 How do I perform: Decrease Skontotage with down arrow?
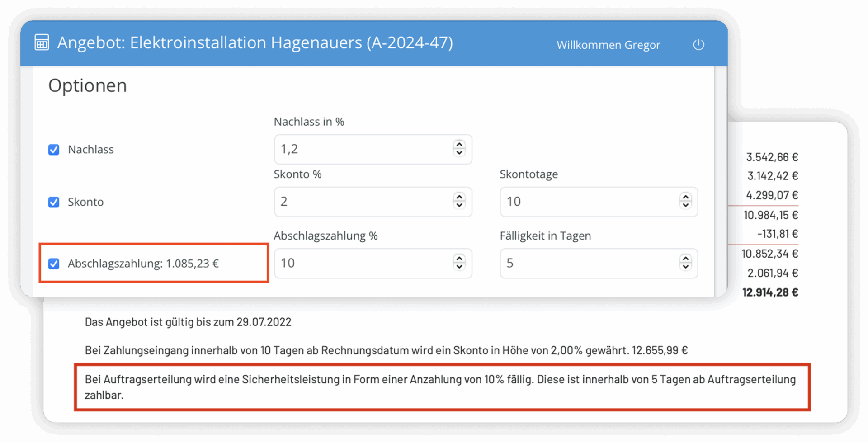coord(685,205)
